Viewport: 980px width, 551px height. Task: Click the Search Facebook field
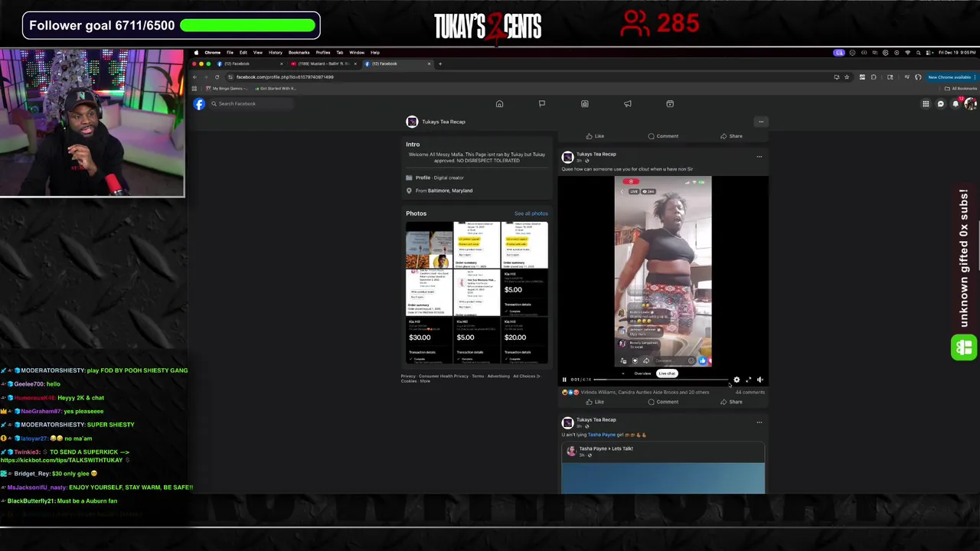click(x=250, y=104)
